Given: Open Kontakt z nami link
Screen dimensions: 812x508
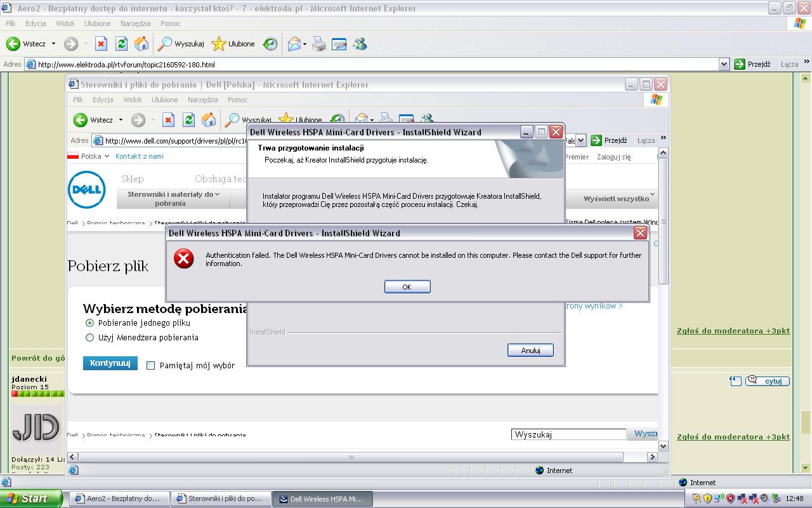Looking at the screenshot, I should tap(140, 156).
